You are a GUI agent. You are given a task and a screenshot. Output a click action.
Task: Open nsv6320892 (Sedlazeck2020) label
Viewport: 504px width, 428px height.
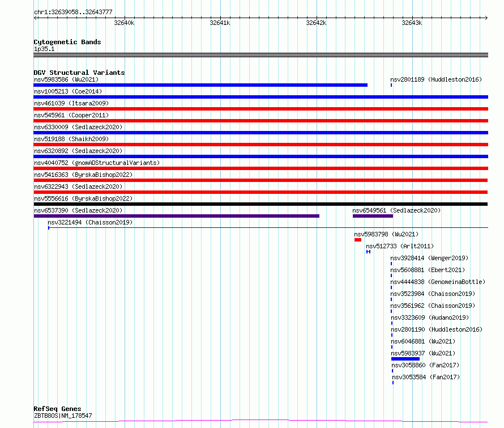78,151
